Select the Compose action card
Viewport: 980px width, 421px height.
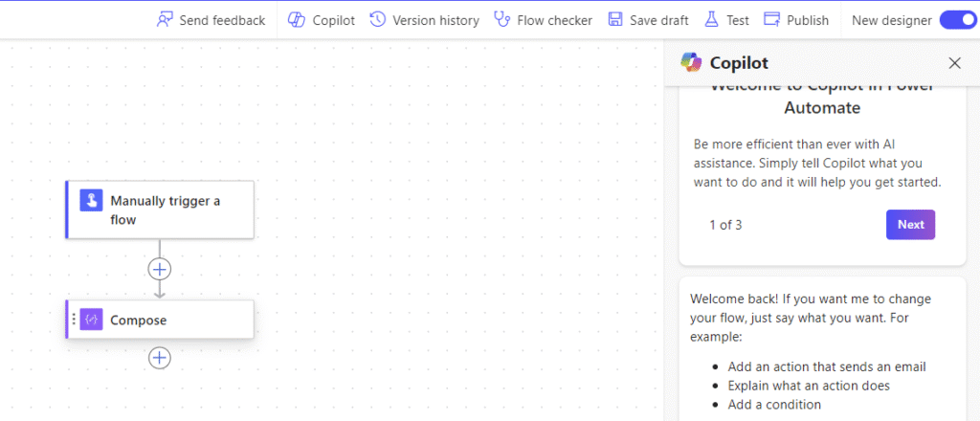pyautogui.click(x=160, y=320)
